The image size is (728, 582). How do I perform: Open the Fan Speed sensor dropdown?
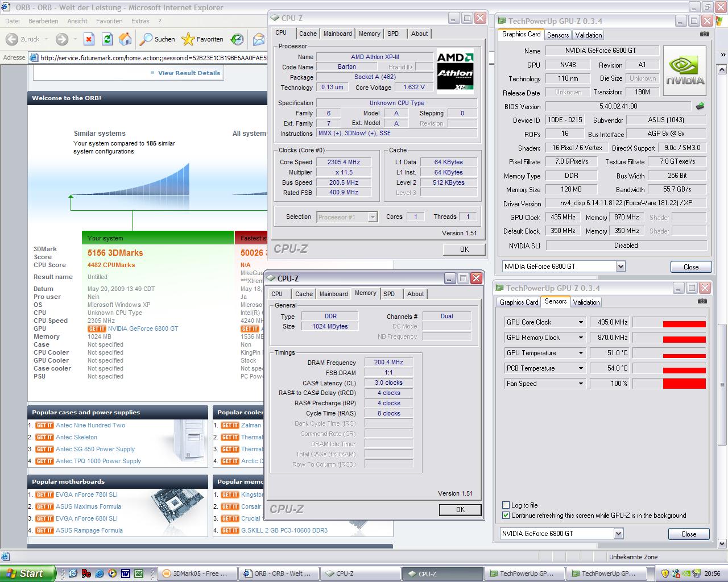(x=581, y=384)
